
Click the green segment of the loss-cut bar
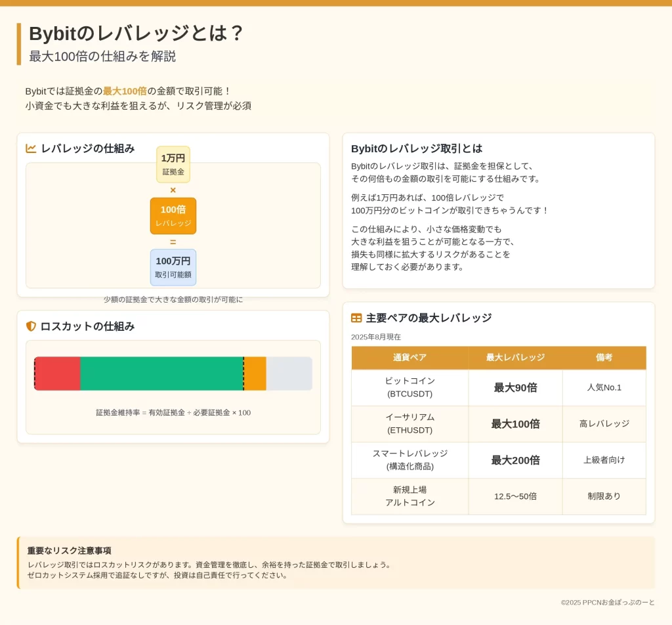(x=162, y=374)
